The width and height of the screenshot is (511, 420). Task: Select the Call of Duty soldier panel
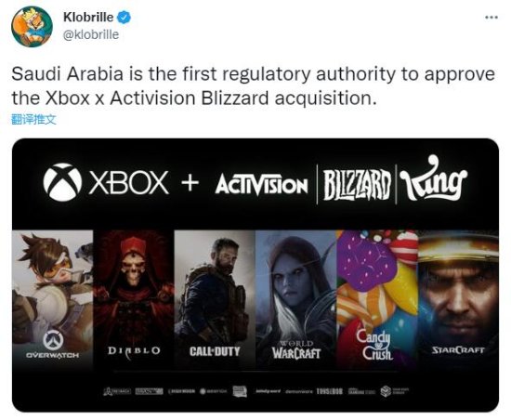[215, 299]
